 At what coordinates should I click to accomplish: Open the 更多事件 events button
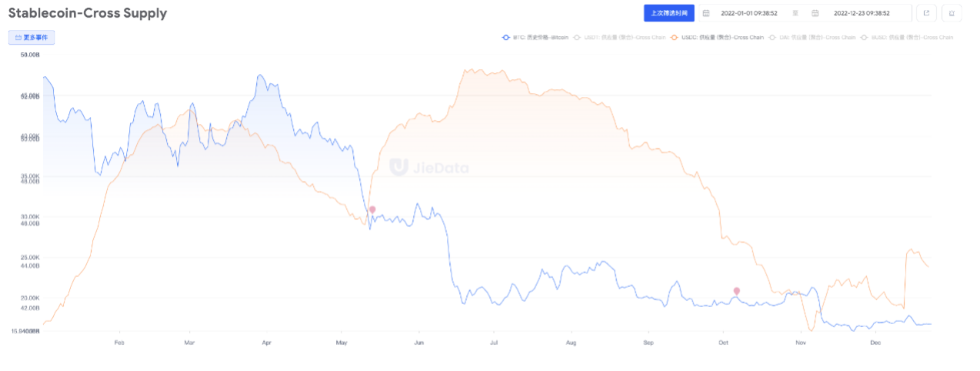point(32,37)
